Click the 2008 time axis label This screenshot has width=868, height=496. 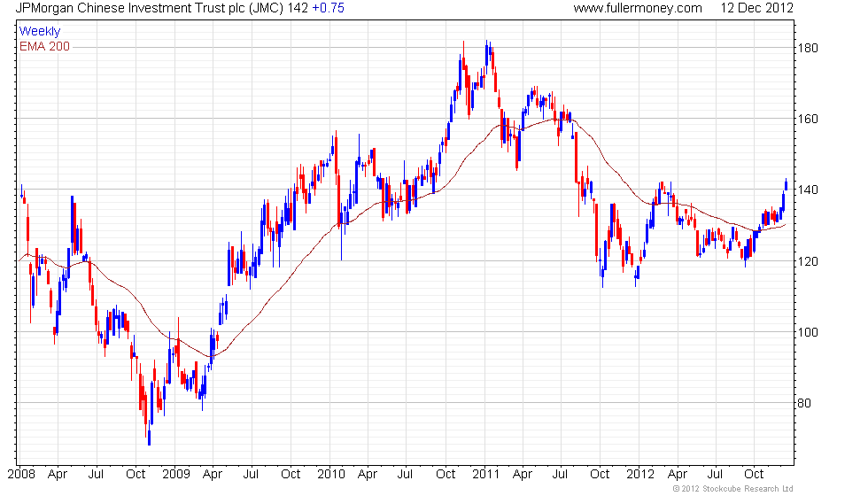tap(21, 474)
